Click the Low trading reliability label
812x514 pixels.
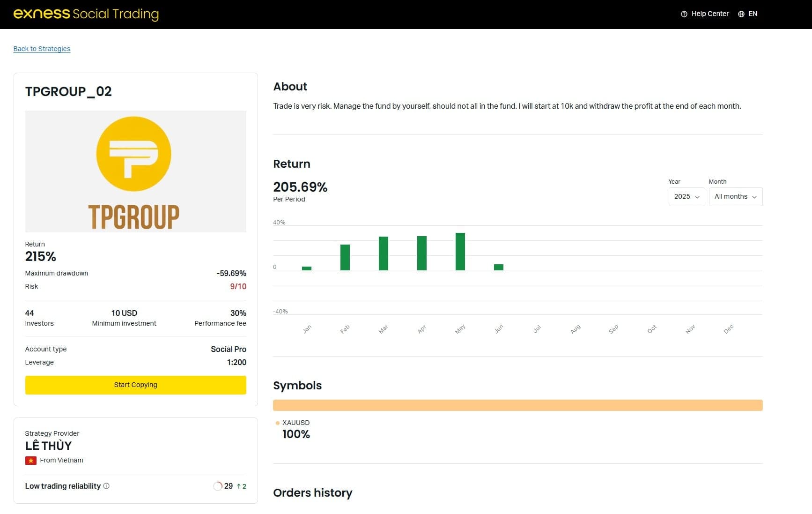(63, 486)
